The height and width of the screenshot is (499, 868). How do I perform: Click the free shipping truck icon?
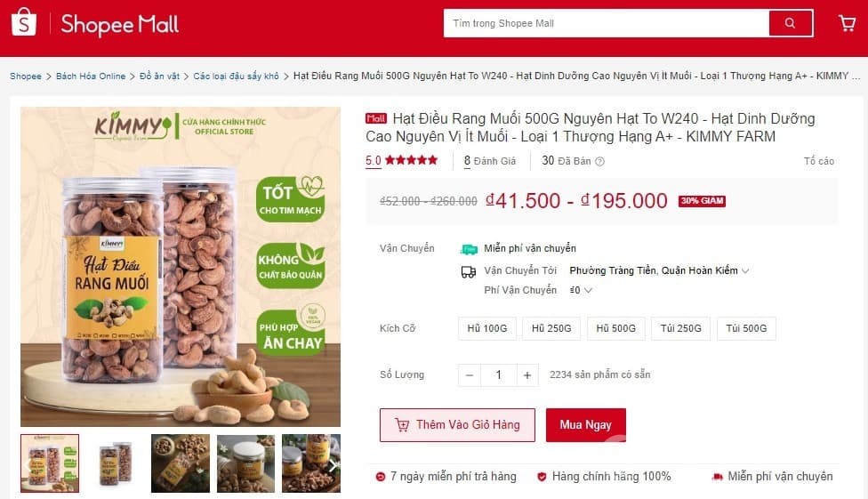point(469,249)
